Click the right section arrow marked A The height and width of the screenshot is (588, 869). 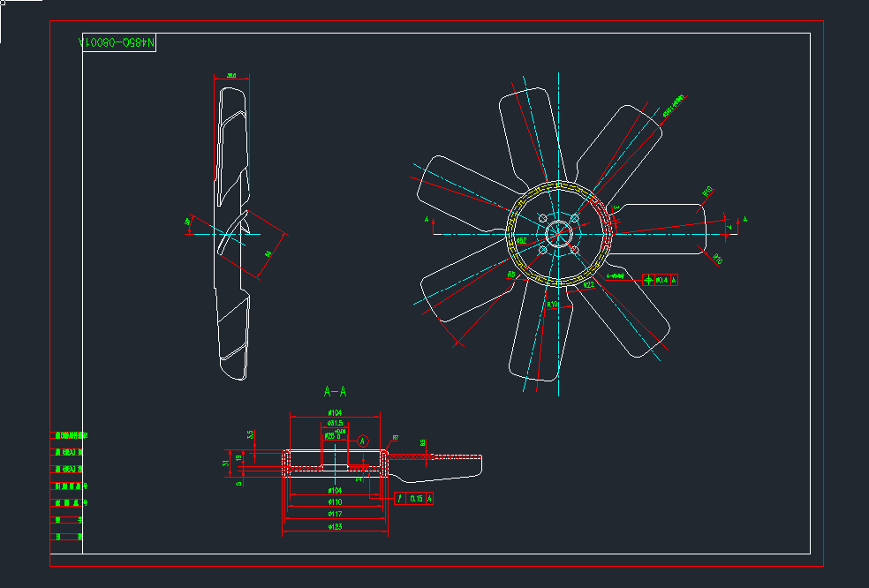(744, 219)
